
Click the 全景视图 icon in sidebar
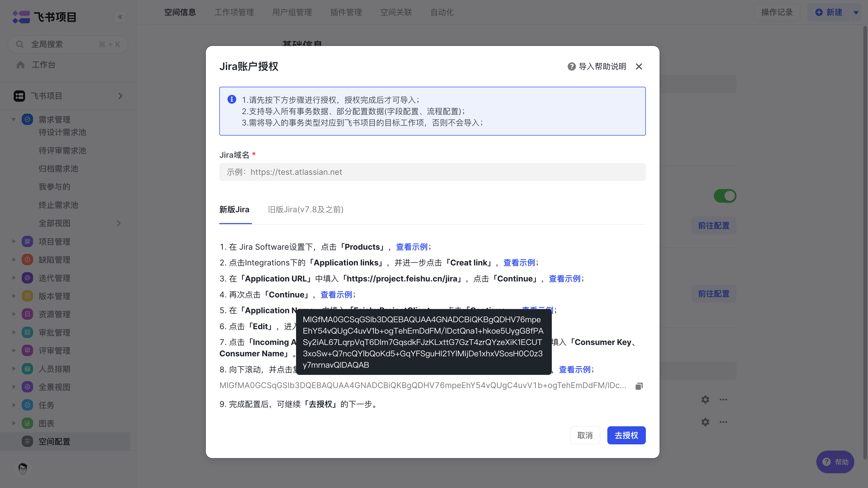(x=27, y=387)
